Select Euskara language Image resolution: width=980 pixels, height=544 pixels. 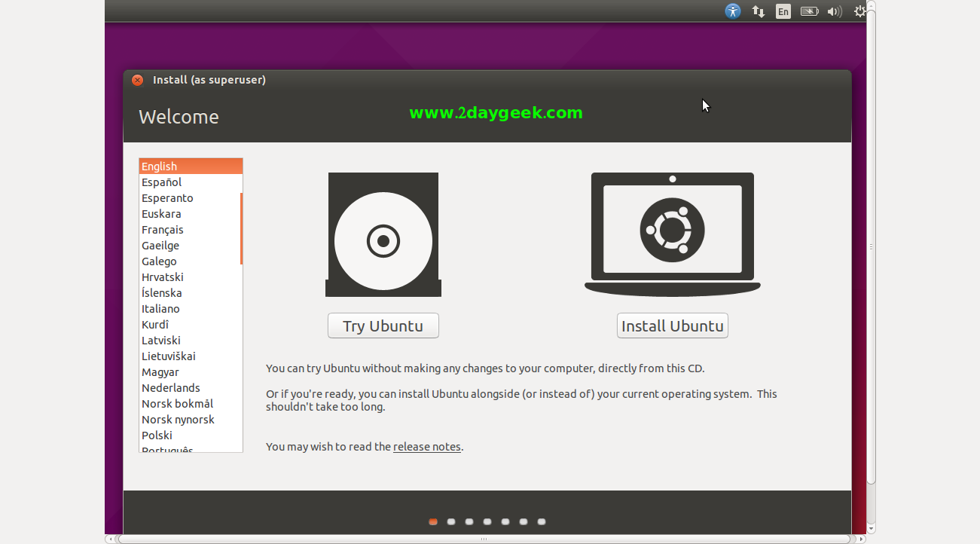click(190, 214)
